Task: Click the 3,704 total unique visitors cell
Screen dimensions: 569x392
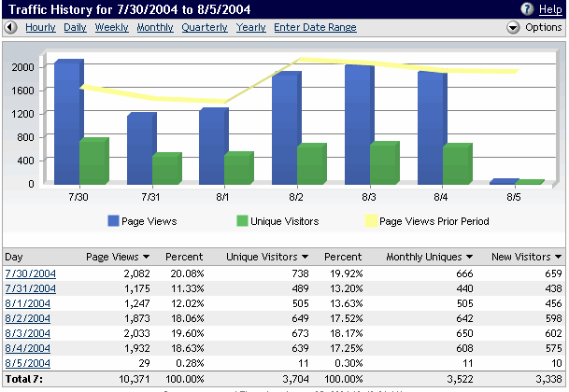Action: pyautogui.click(x=296, y=379)
